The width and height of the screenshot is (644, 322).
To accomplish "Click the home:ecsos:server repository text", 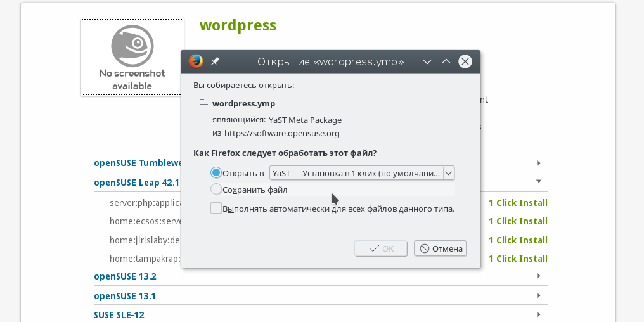I will (x=145, y=221).
